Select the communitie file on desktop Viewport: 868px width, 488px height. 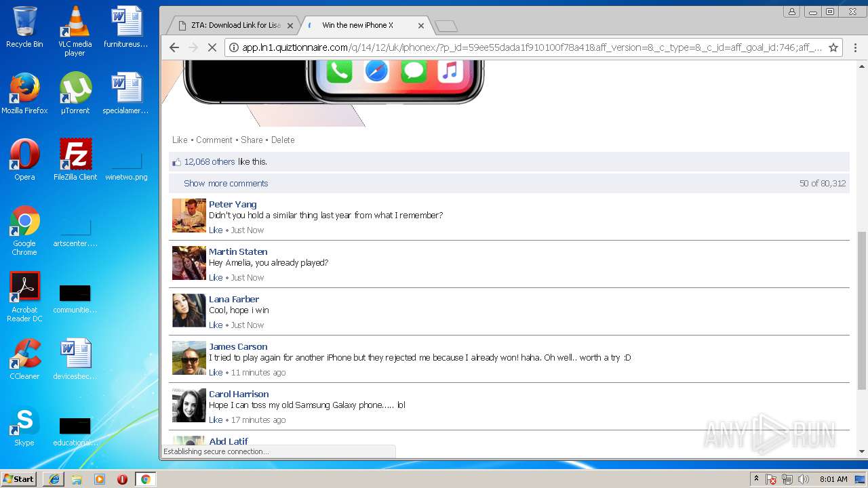[75, 298]
